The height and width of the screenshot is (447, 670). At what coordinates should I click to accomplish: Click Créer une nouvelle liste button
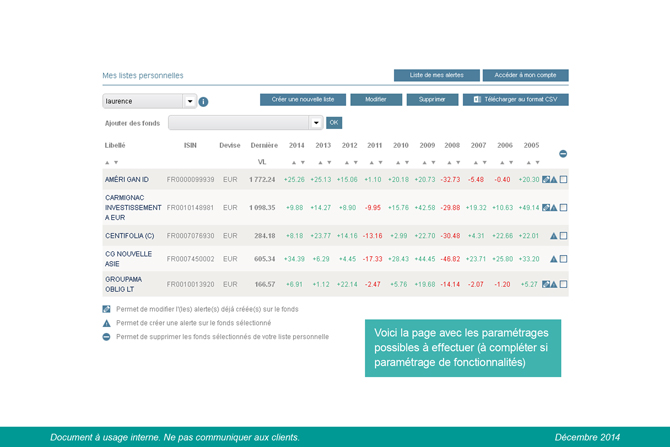click(x=303, y=100)
